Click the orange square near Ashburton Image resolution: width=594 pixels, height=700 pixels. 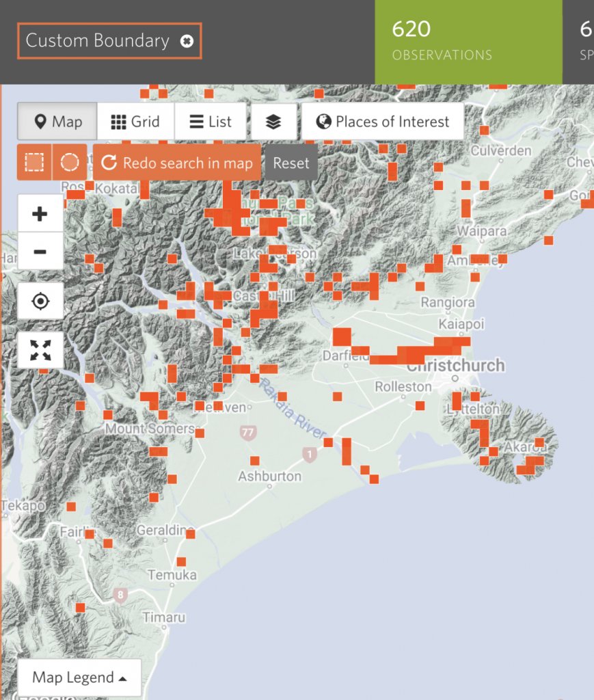point(254,460)
